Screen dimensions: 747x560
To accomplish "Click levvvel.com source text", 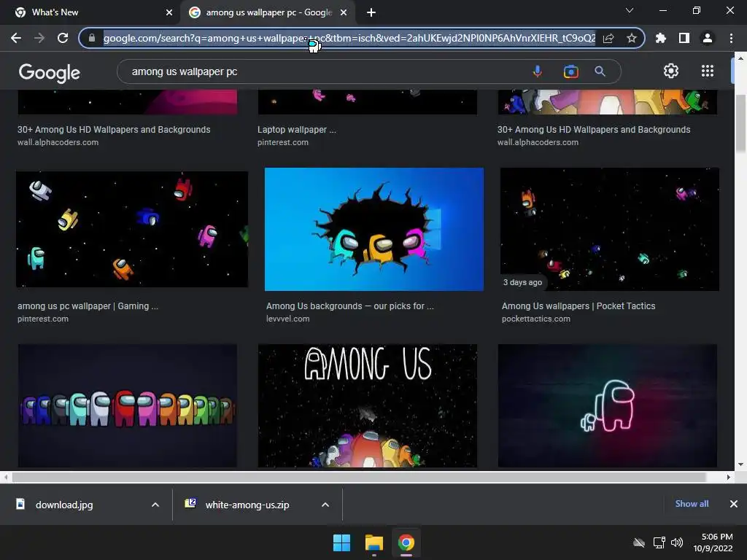I will click(x=287, y=319).
